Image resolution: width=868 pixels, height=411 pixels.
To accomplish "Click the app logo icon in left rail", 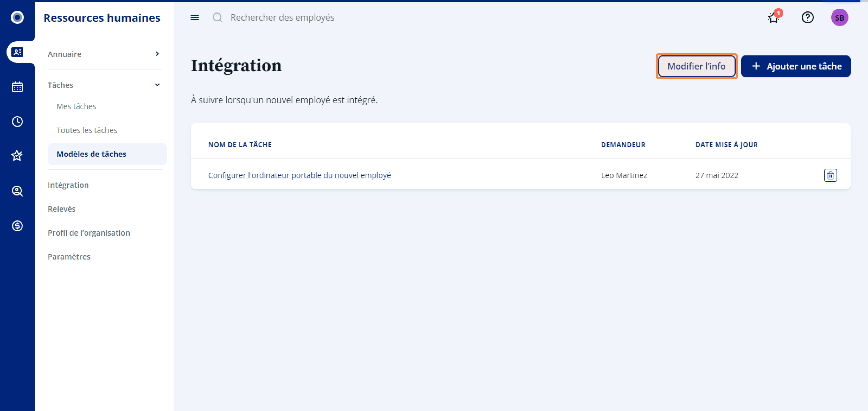I will click(x=17, y=17).
